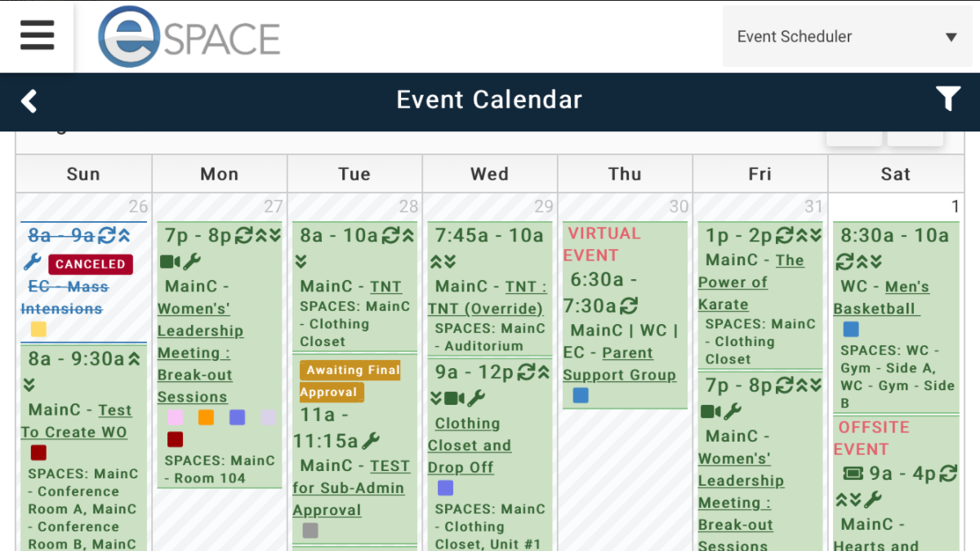This screenshot has height=551, width=980.
Task: Click the orange color swatch on Monday event
Action: 206,417
